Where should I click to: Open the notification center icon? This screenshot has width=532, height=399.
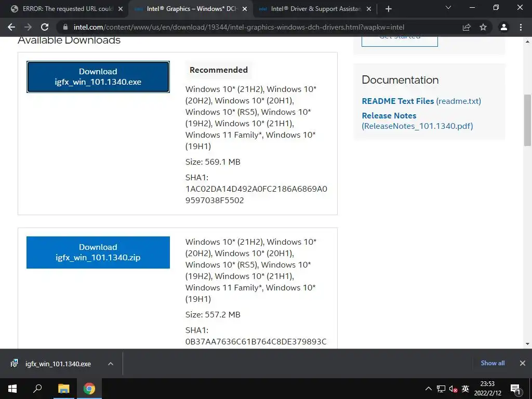pos(515,390)
